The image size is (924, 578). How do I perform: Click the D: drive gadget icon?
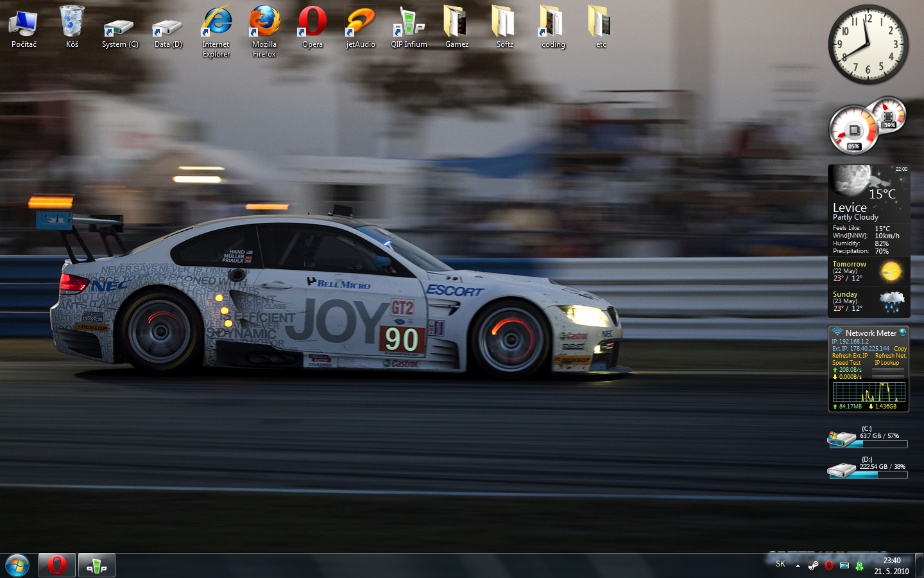842,470
